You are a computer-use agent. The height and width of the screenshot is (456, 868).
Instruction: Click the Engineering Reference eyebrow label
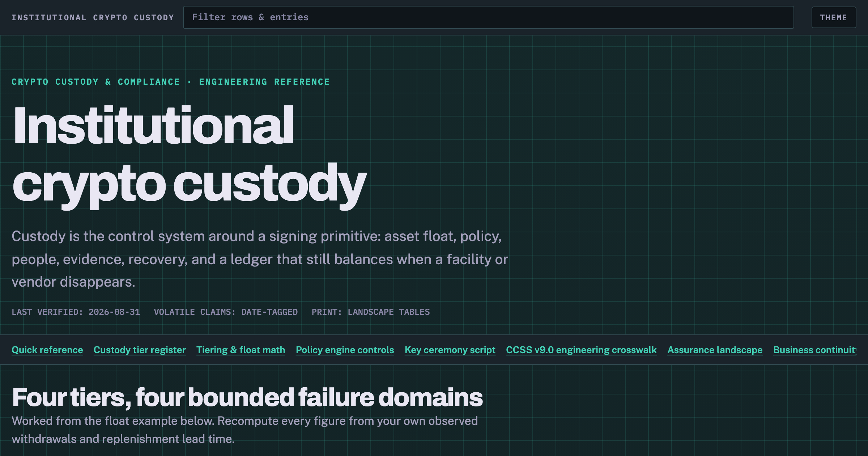click(x=264, y=82)
